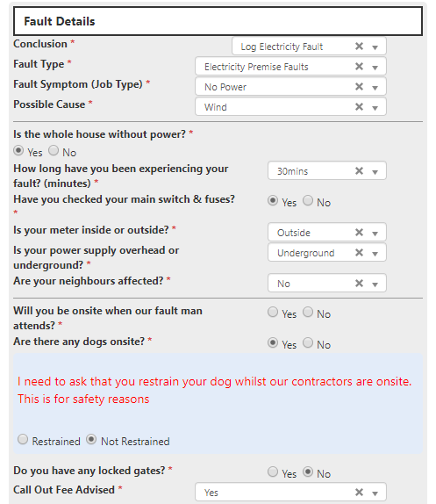
Task: Clear the Call Out Fee Advised value
Action: tap(359, 492)
